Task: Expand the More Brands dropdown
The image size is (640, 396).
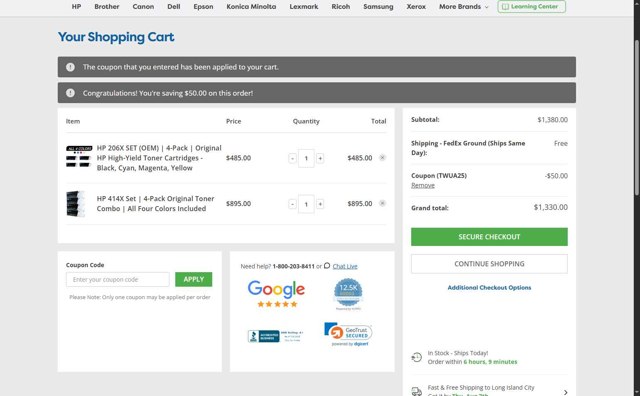Action: [464, 7]
